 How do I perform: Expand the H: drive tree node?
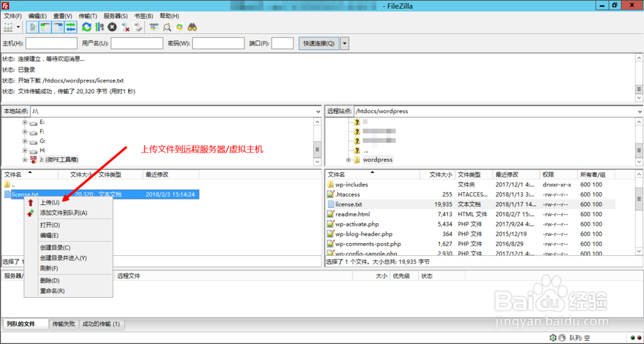(x=24, y=150)
